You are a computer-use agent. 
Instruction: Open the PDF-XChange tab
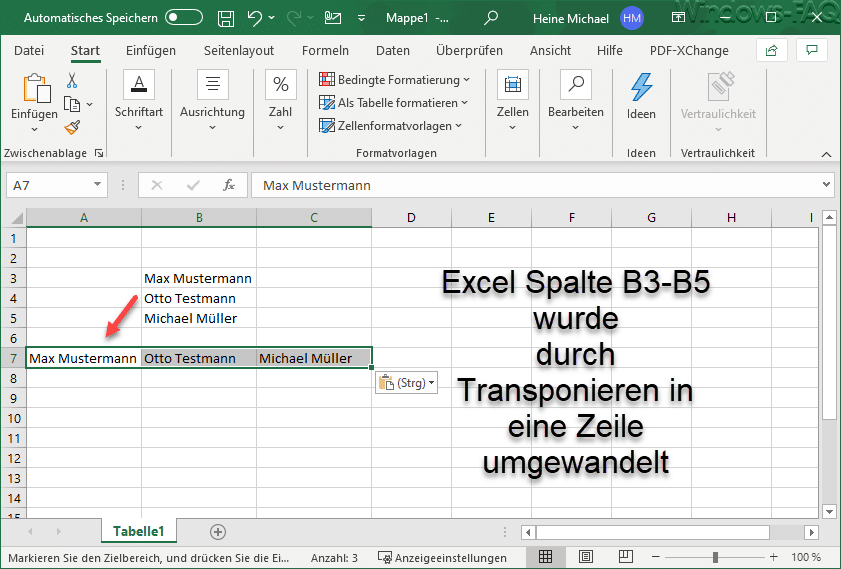tap(689, 50)
